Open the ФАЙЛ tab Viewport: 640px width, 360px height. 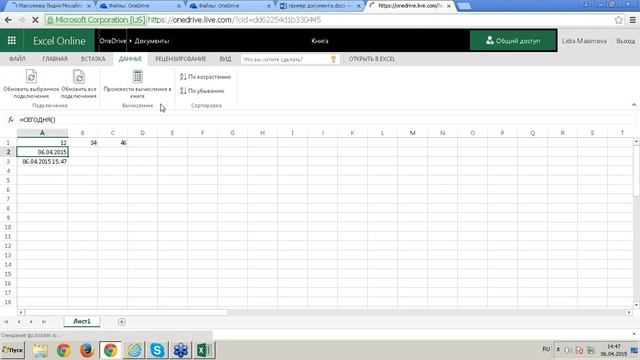[x=17, y=59]
